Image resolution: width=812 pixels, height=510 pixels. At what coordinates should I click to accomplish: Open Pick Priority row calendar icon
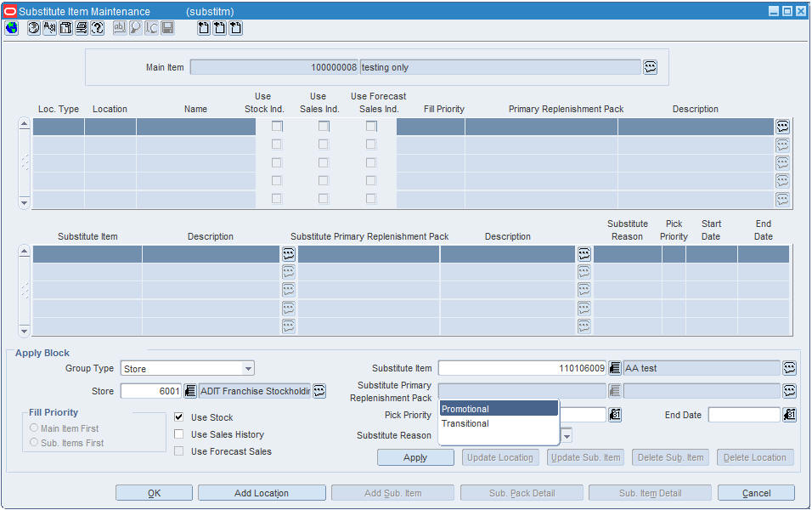[615, 415]
